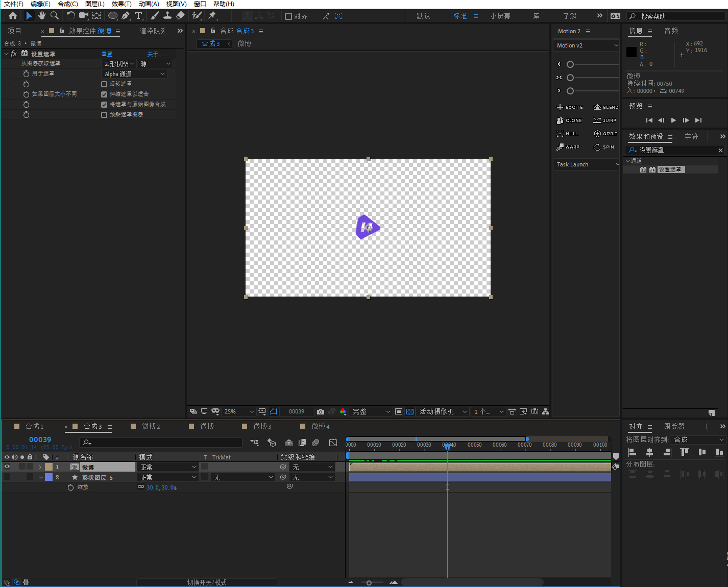This screenshot has height=587, width=728.
Task: Open blend mode dropdown for 形状图层 5
Action: tap(168, 477)
